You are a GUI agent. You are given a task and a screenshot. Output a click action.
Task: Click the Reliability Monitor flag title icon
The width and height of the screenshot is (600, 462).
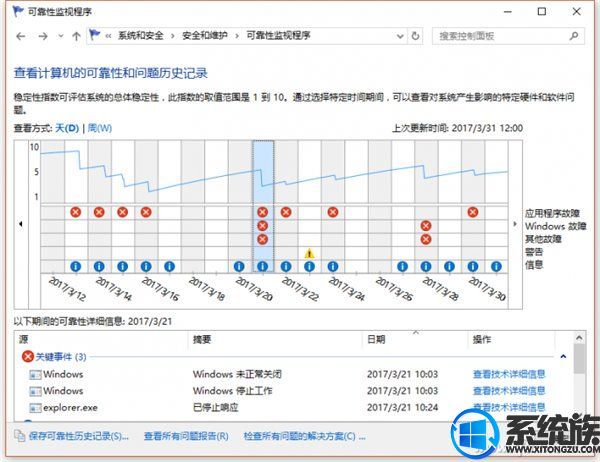pyautogui.click(x=18, y=11)
